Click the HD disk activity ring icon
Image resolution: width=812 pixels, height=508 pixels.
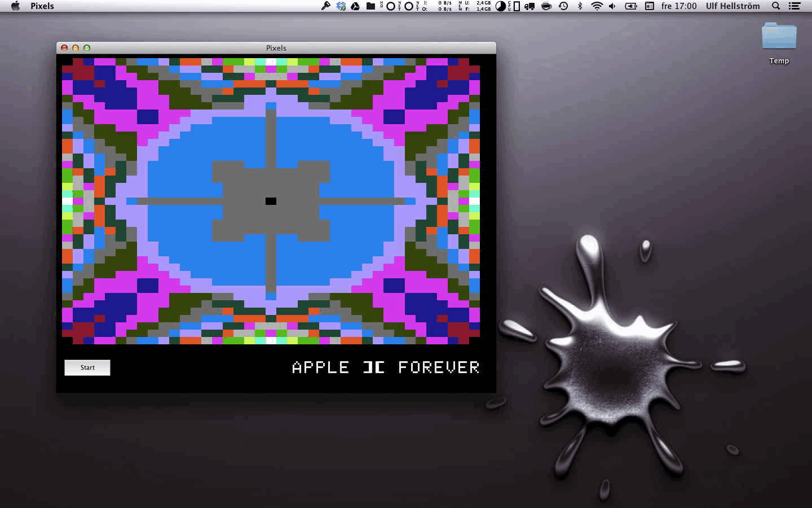click(x=390, y=6)
